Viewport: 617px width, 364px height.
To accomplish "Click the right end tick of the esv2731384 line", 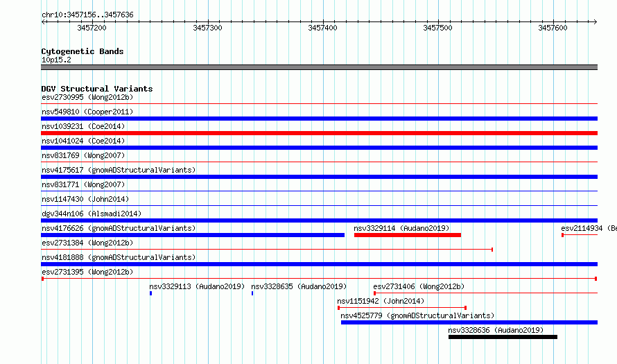I will coord(492,250).
